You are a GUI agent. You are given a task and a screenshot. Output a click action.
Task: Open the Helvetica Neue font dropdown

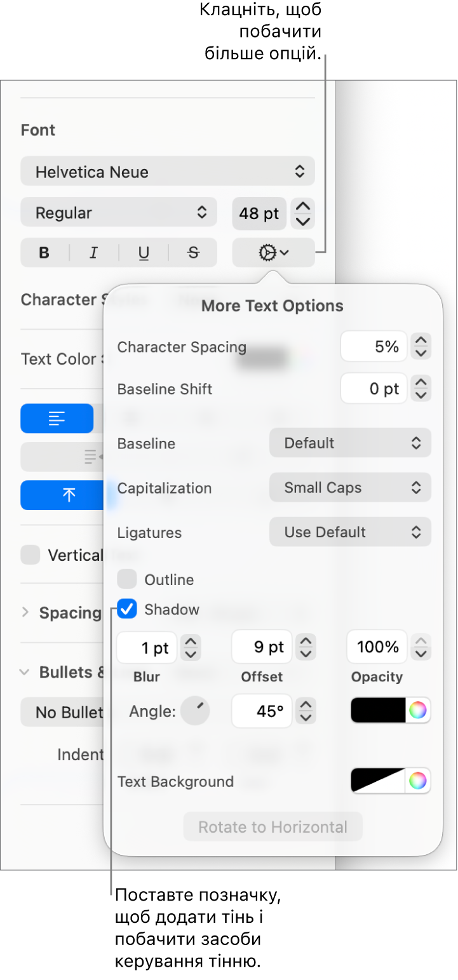(x=168, y=171)
